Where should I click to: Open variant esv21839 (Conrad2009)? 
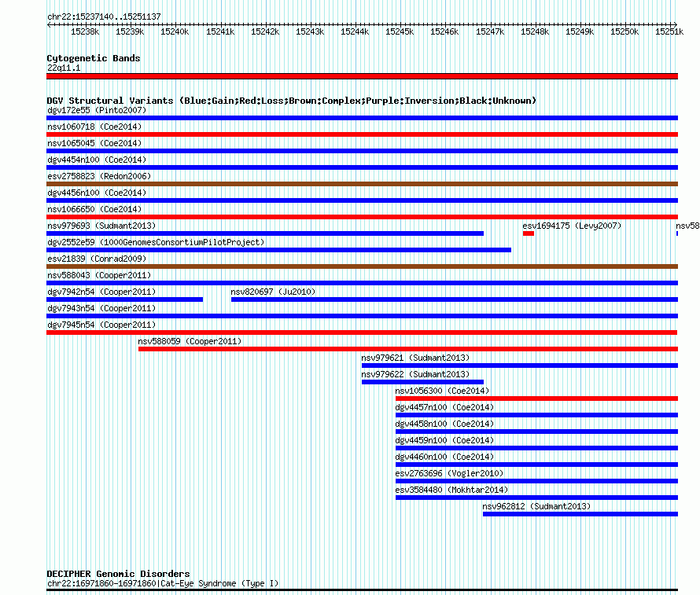pos(97,259)
